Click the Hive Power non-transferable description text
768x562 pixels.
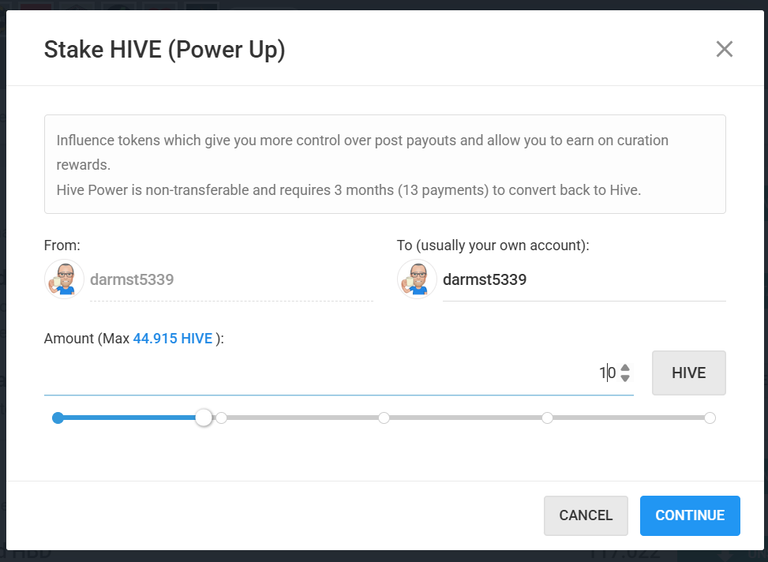pyautogui.click(x=349, y=190)
